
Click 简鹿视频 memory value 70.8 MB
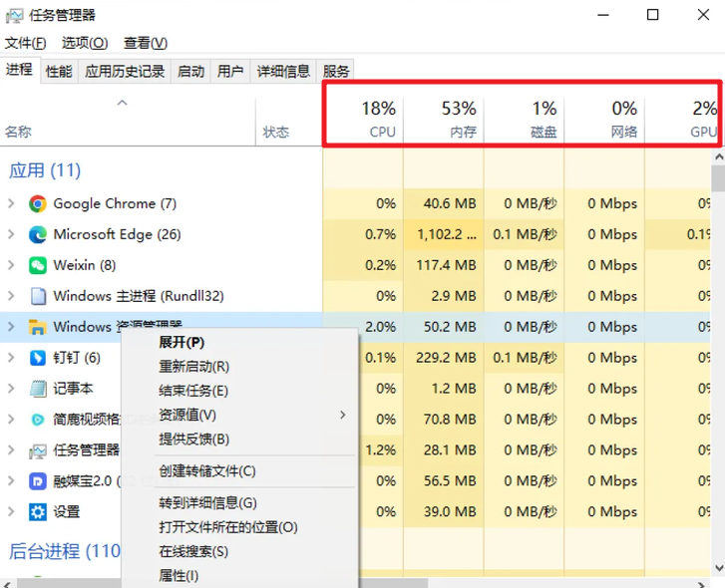(450, 420)
